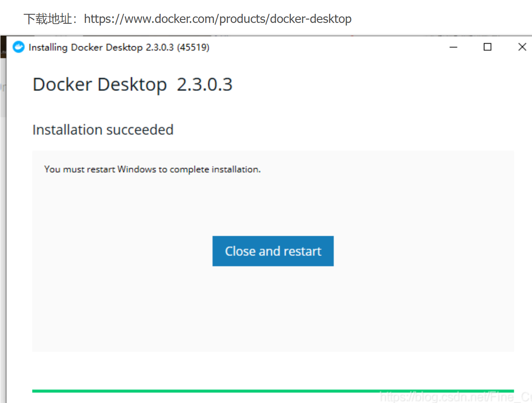Screen dimensions: 532x403
Task: Minimize the Docker installer window
Action: tap(453, 47)
